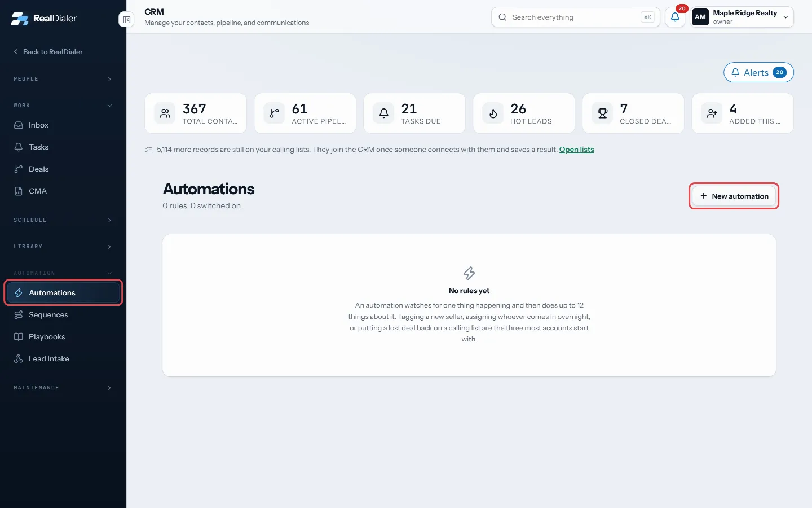
Task: Click the AM account avatar
Action: point(700,17)
